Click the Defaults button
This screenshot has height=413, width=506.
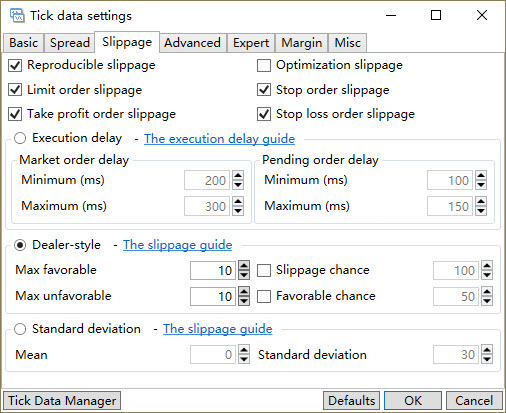pos(351,400)
